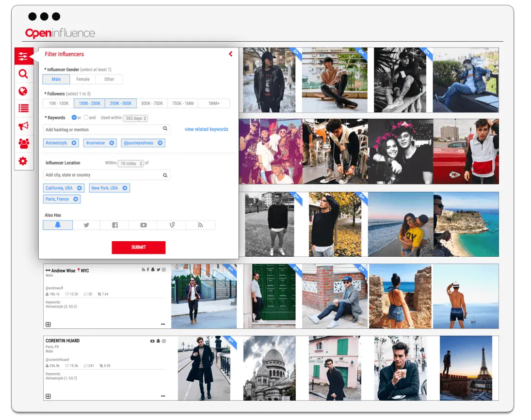Click the plus icon on Andrew Wise card

(x=48, y=324)
